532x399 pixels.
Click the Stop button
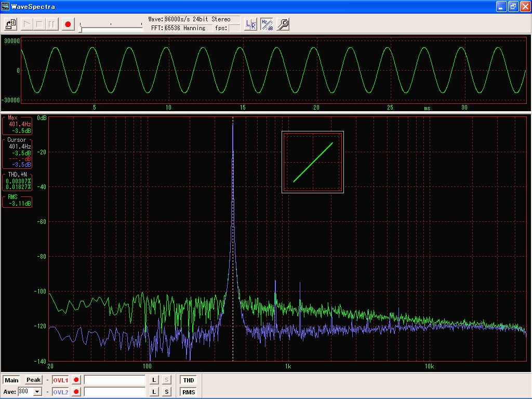[x=39, y=24]
